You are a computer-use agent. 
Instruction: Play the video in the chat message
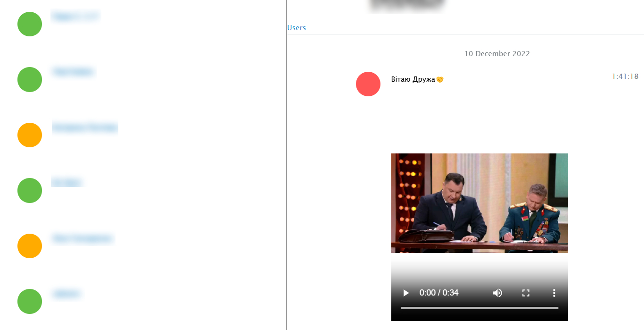406,293
